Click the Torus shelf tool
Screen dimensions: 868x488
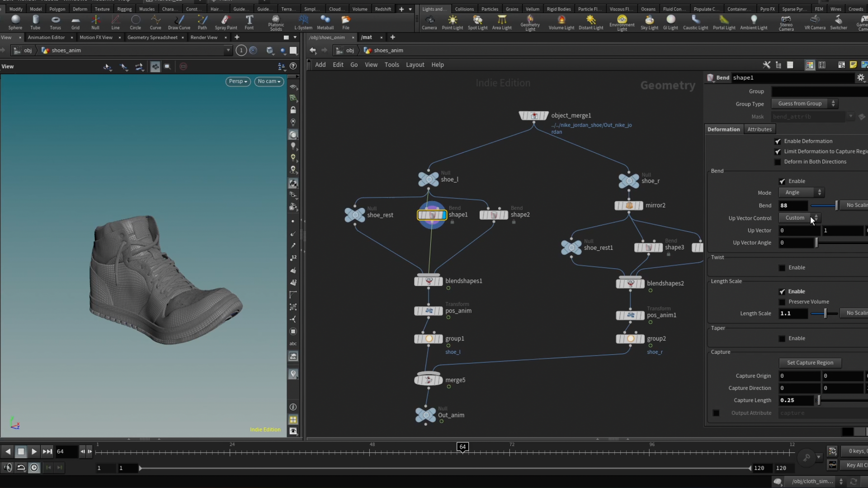(x=55, y=21)
